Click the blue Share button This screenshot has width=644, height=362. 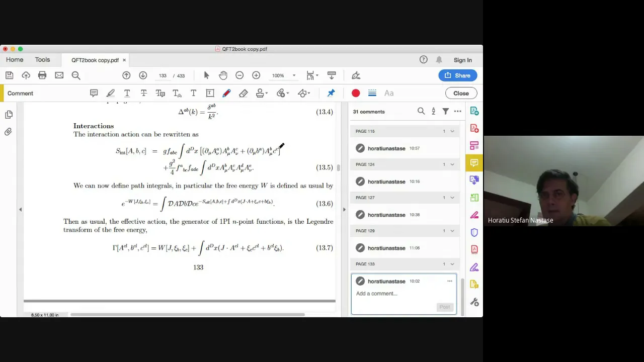click(457, 75)
